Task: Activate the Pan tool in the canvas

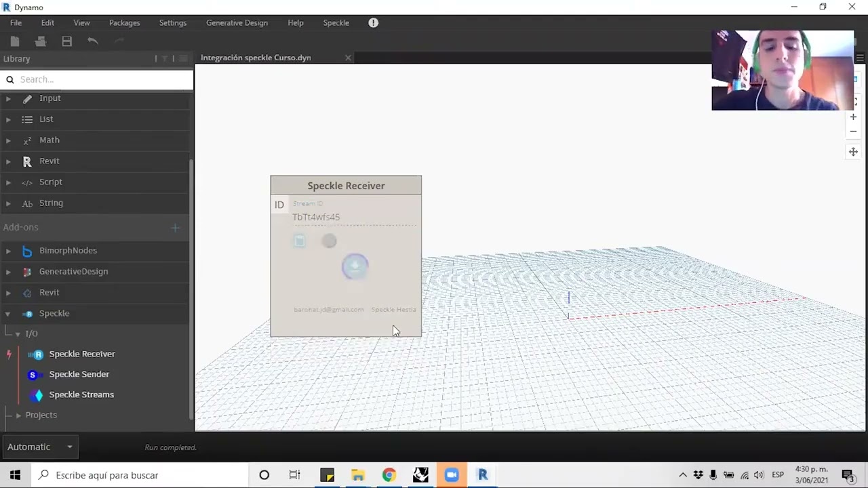Action: (853, 152)
